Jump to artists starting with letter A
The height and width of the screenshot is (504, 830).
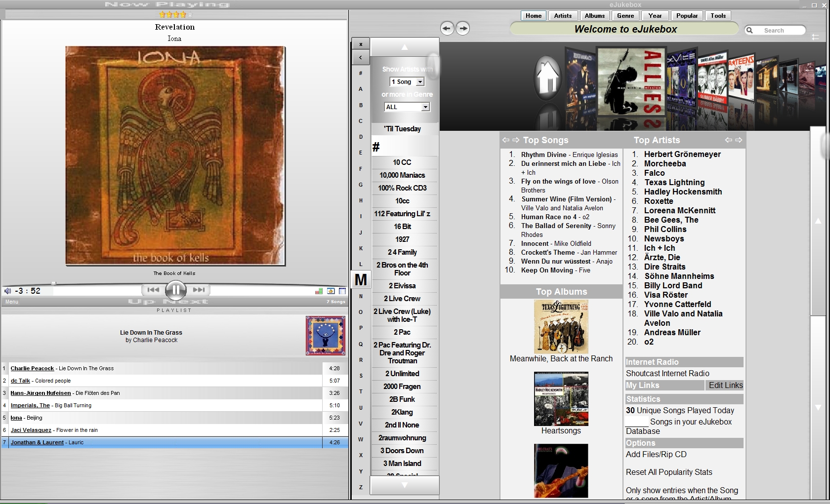point(361,89)
